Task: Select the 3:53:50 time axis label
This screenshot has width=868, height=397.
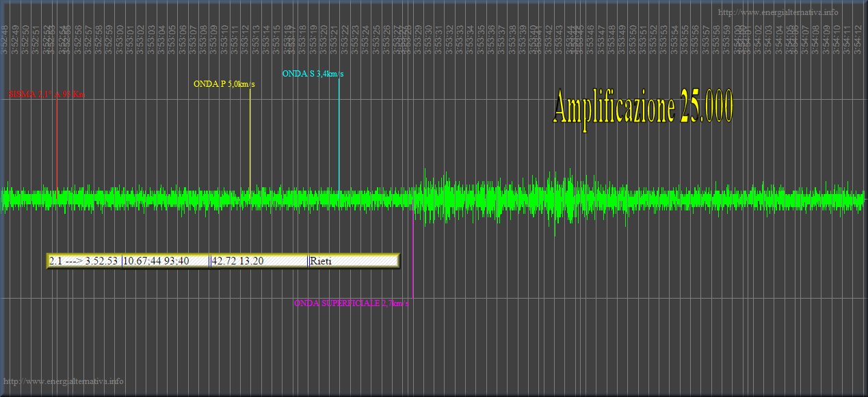Action: [x=633, y=39]
